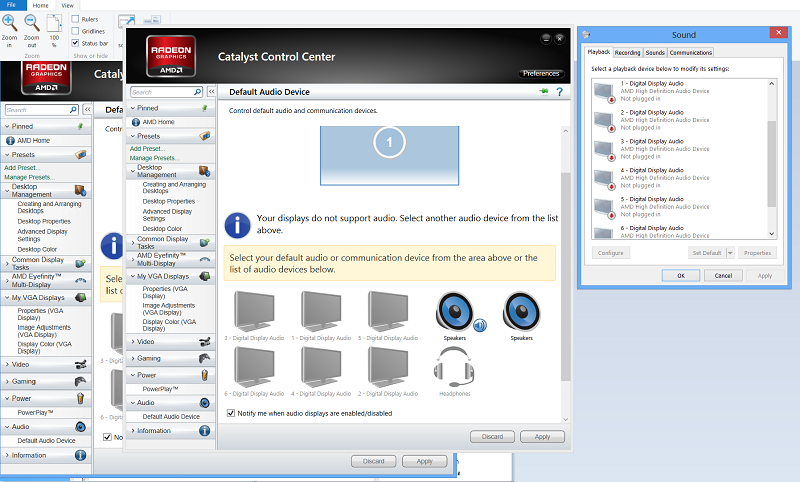Select the Speakers icon with default badge
Screen dimensions: 800x482
457,312
